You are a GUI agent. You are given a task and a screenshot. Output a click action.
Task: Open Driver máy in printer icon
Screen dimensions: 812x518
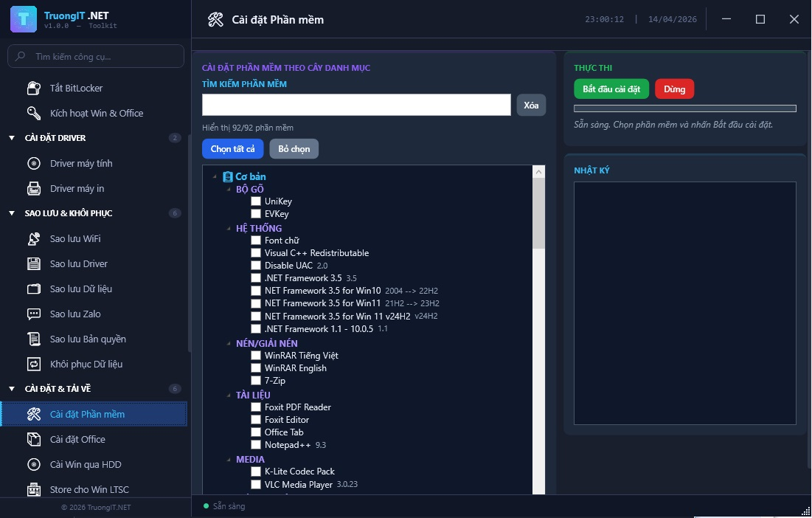tap(34, 189)
